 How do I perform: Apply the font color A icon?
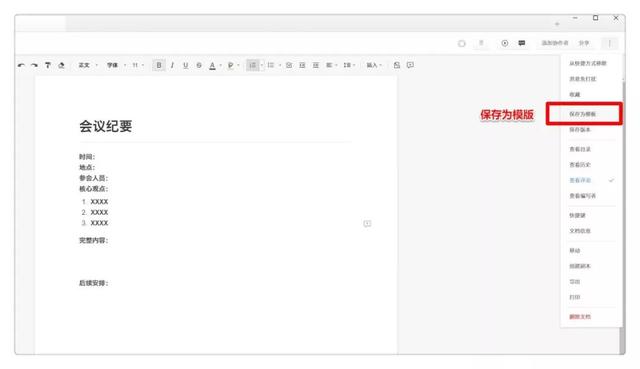(x=212, y=65)
